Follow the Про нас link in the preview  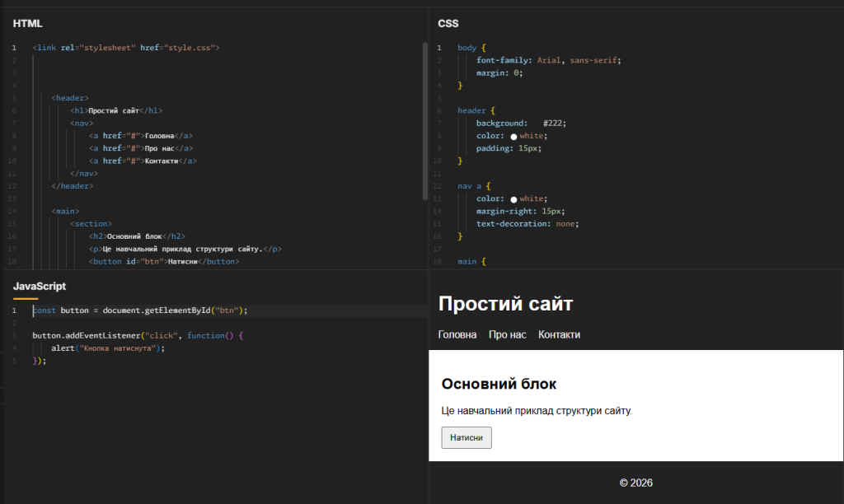[x=507, y=335]
